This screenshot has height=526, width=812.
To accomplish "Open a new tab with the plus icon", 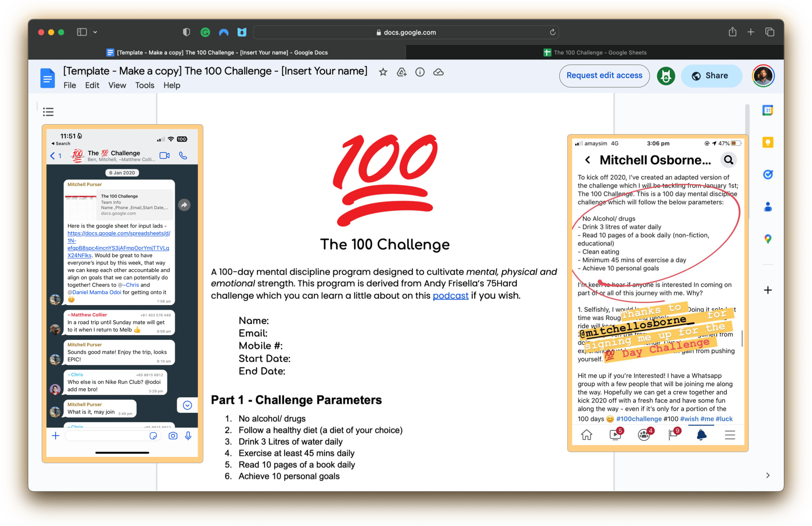I will click(x=751, y=32).
